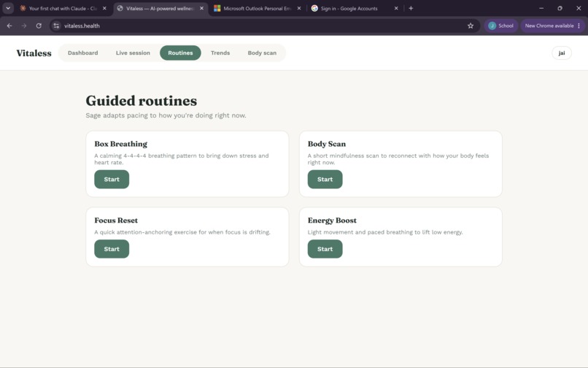Click the 'Sage adapts pacing' subtitle
The height and width of the screenshot is (368, 588).
[x=166, y=115]
